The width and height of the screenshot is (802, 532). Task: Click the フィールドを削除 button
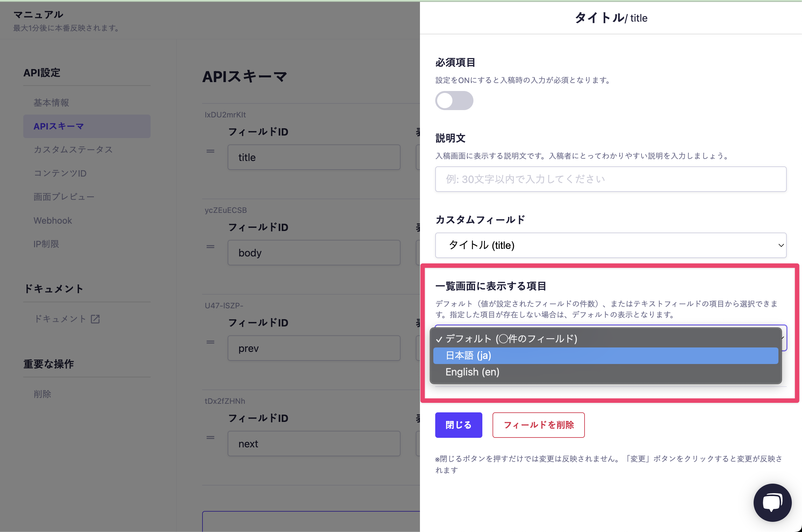click(x=538, y=425)
